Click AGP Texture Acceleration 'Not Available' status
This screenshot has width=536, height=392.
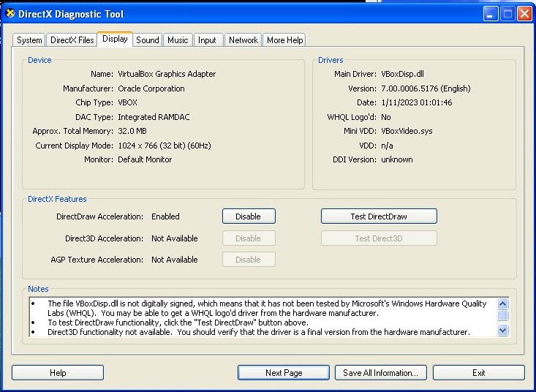click(175, 260)
